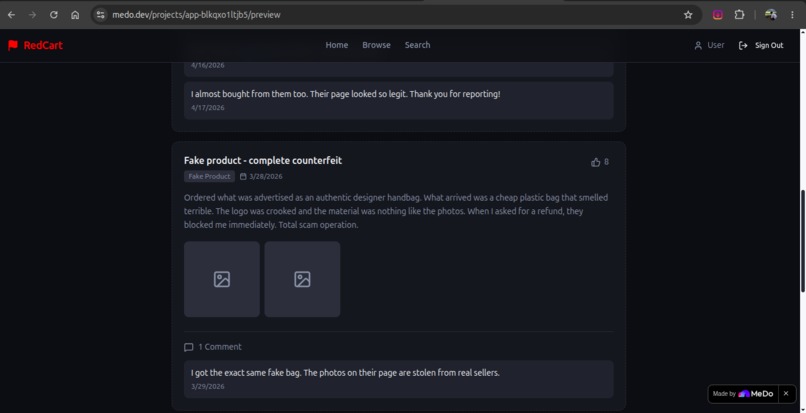Open the RedCart brand name link
The width and height of the screenshot is (806, 413).
(x=43, y=45)
